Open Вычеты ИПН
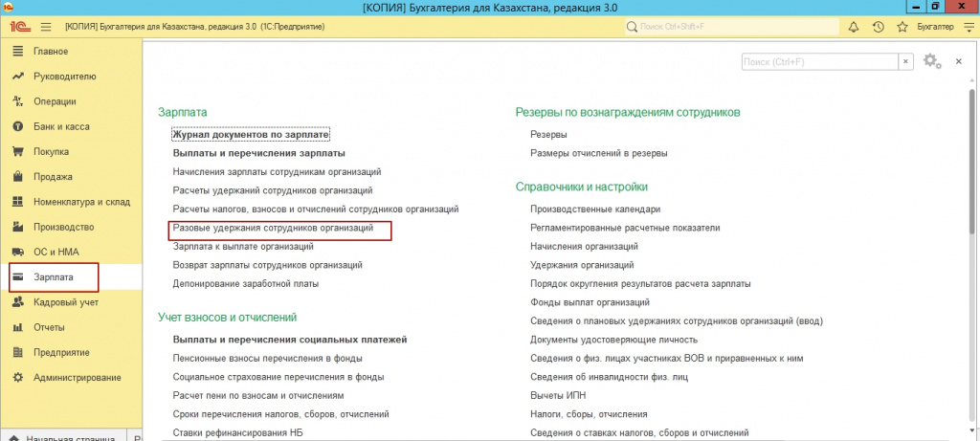The width and height of the screenshot is (980, 441). [x=558, y=396]
